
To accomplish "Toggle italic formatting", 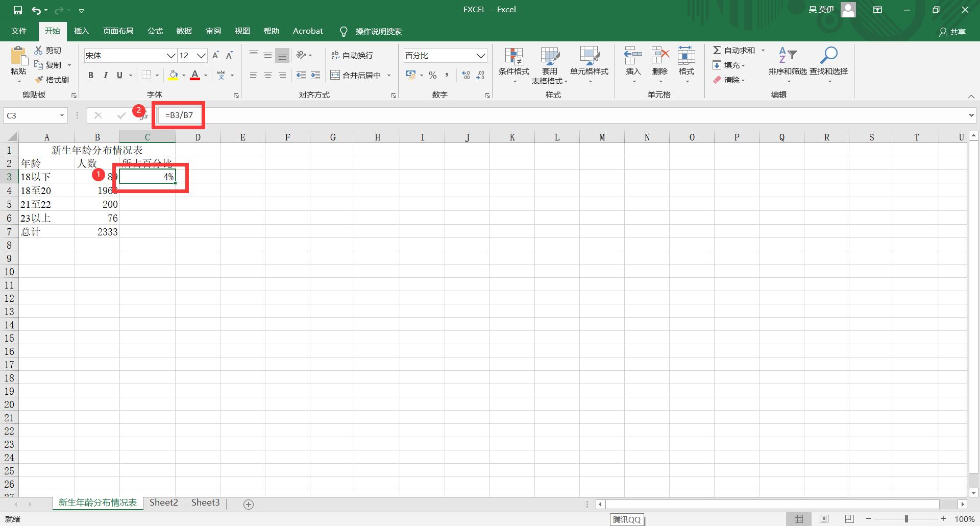I will [105, 75].
